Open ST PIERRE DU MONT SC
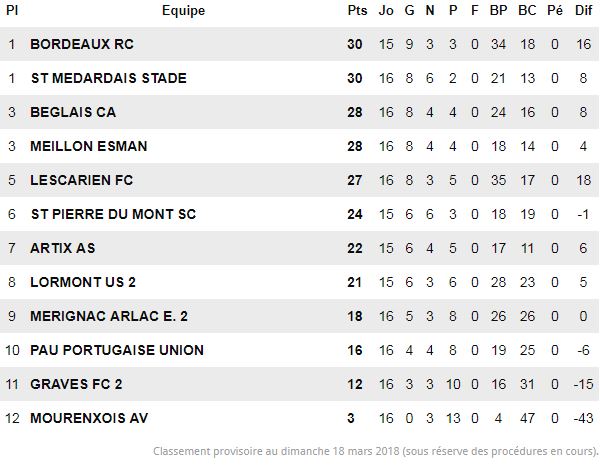Viewport: 600px width, 465px height. tap(113, 214)
